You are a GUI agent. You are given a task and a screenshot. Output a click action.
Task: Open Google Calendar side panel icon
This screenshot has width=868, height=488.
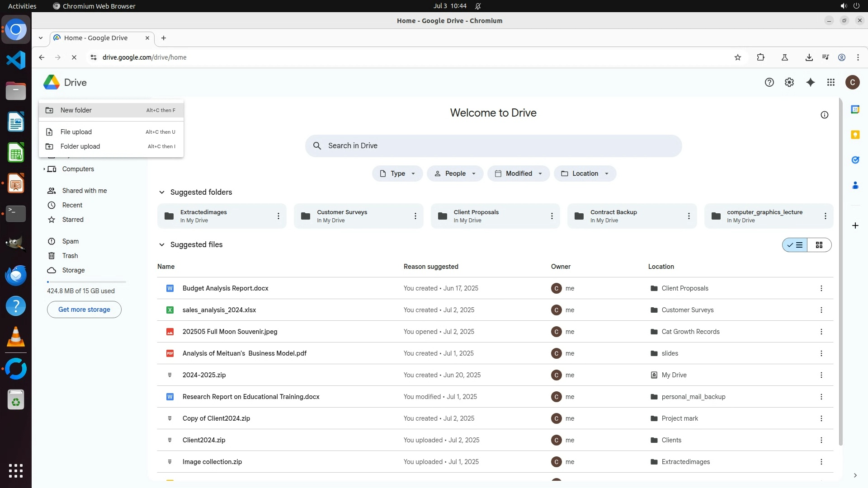pyautogui.click(x=855, y=109)
